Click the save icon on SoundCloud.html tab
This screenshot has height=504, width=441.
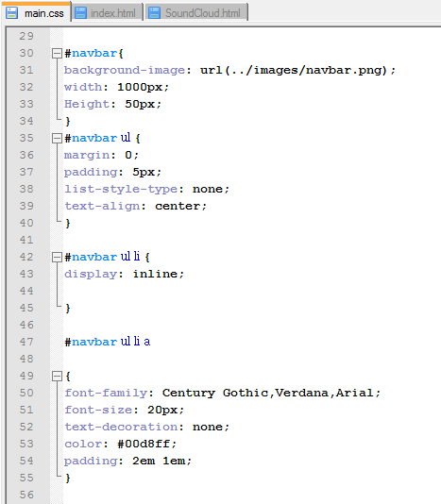tap(154, 13)
